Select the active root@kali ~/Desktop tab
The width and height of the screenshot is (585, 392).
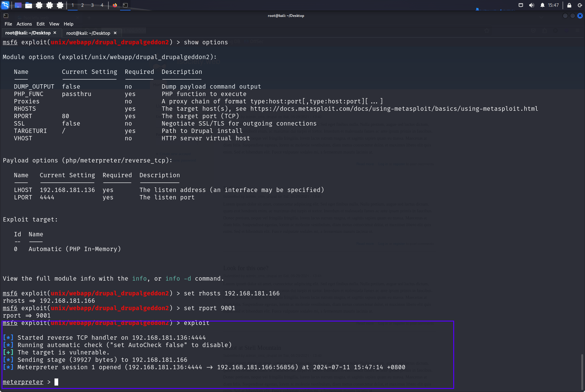coord(28,33)
